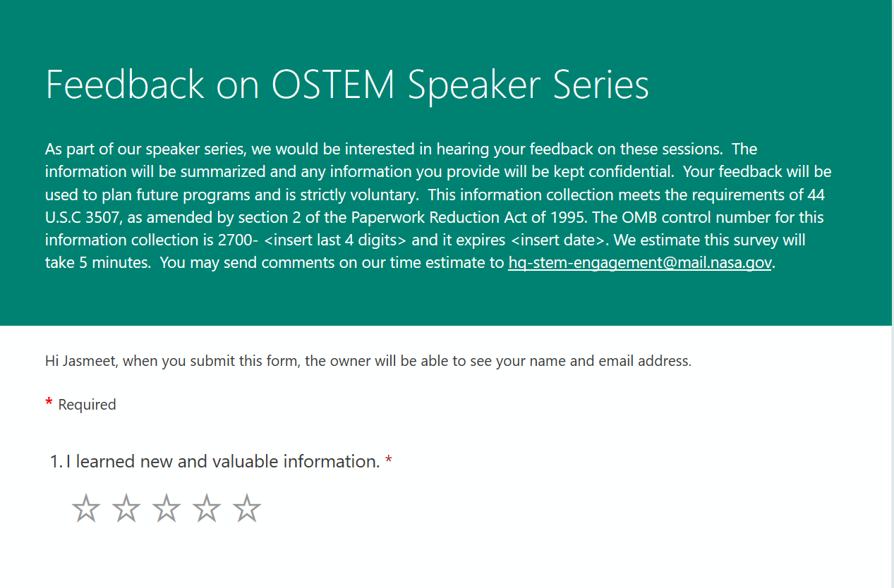The height and width of the screenshot is (588, 894).
Task: Choose the third star for question 1
Action: point(167,508)
